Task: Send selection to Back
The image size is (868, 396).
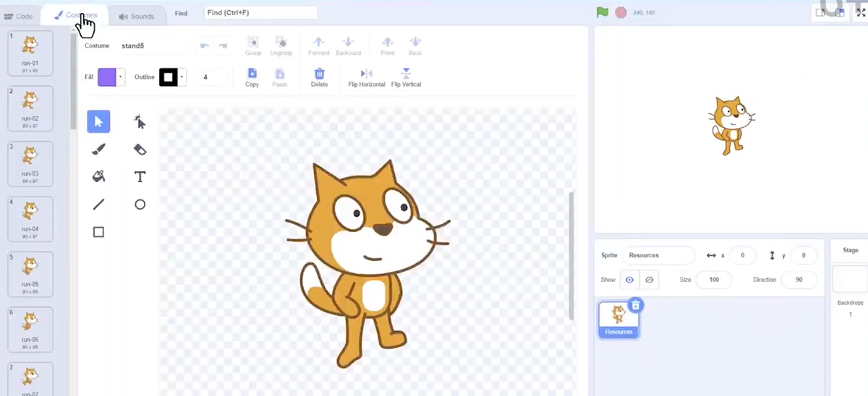Action: pos(415,46)
